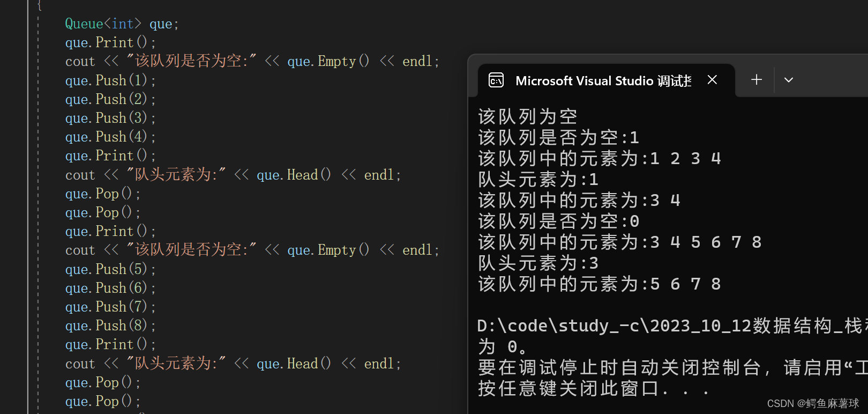
Task: Click the 'que.Print();' line after Push(4)
Action: click(x=110, y=156)
